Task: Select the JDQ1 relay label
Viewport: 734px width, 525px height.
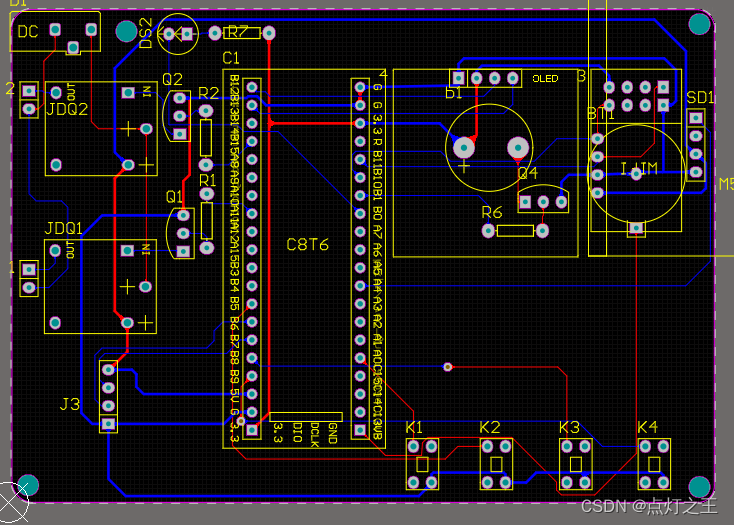Action: pyautogui.click(x=63, y=228)
